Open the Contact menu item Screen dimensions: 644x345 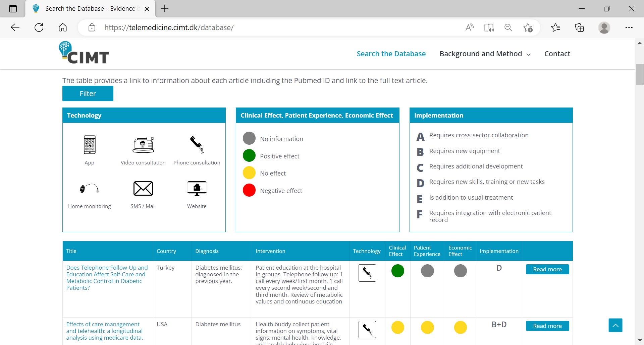coord(557,54)
